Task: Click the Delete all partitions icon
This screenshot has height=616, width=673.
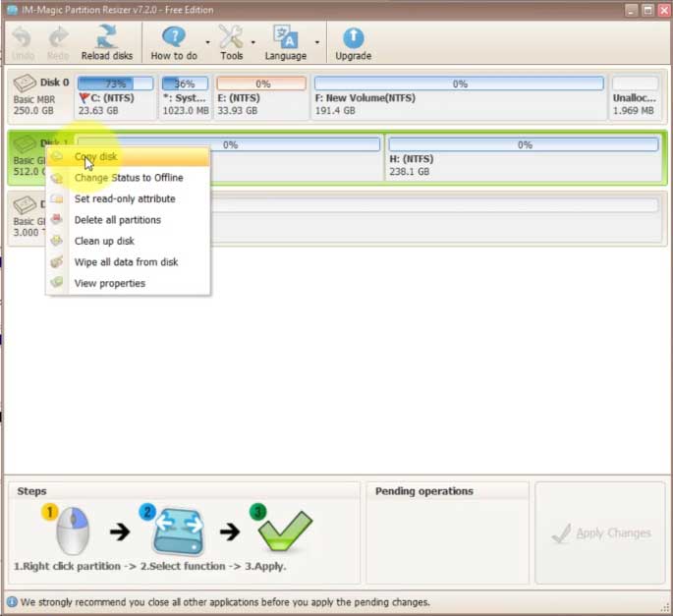Action: coord(57,220)
